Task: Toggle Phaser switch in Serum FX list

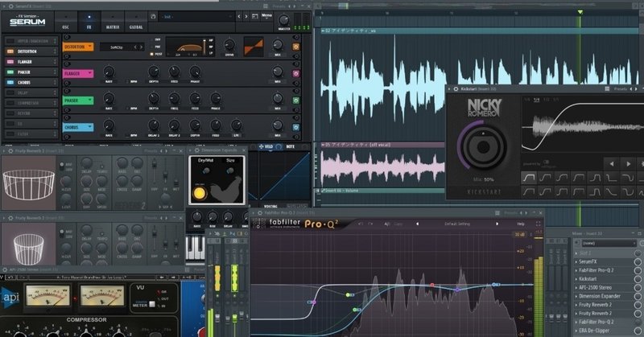Action: click(10, 72)
